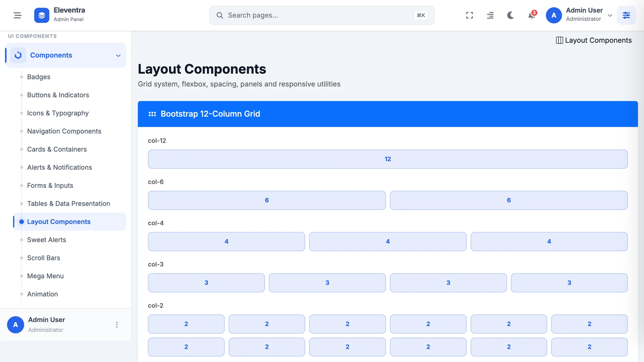Click the grid dots icon in card header
The width and height of the screenshot is (644, 362).
coord(152,114)
